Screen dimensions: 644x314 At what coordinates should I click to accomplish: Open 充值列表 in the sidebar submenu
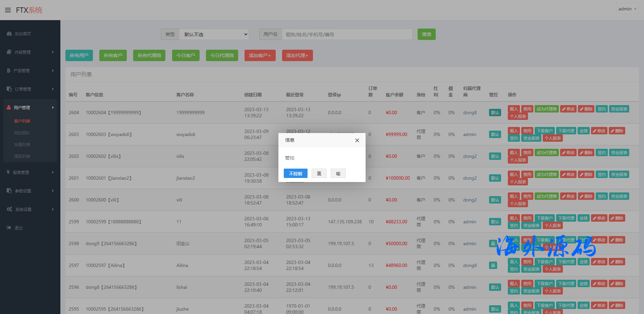(x=22, y=144)
